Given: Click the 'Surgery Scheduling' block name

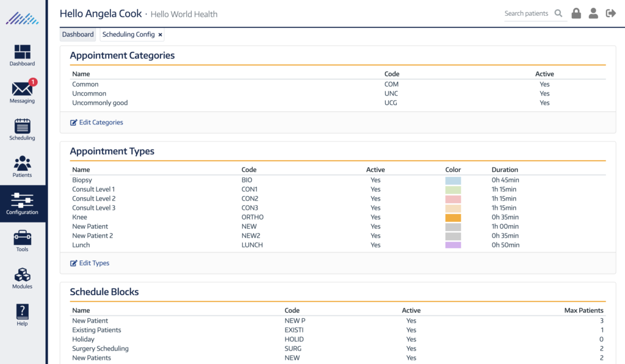Looking at the screenshot, I should pyautogui.click(x=100, y=349).
